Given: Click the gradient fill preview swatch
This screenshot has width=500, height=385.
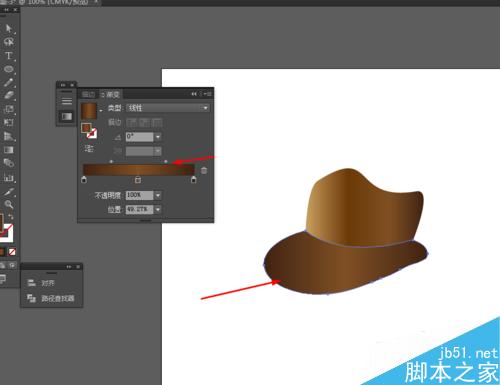Looking at the screenshot, I should coord(89,111).
